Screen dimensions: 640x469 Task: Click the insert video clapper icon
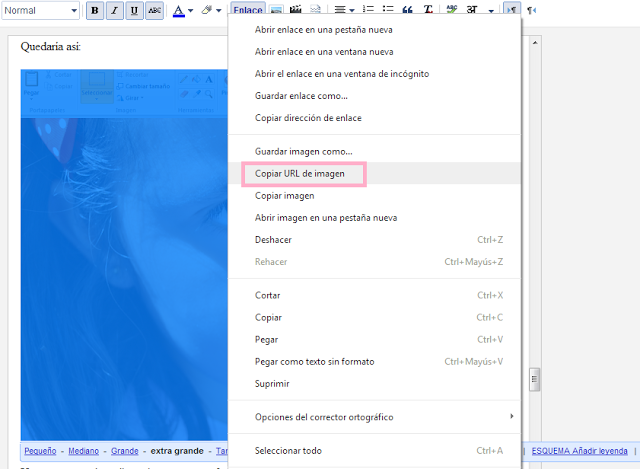coord(296,9)
